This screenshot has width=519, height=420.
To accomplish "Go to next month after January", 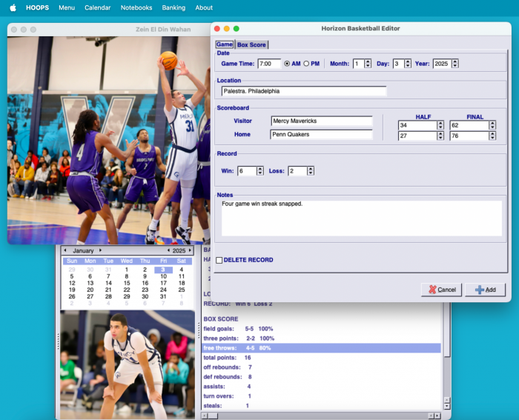I will tap(100, 251).
